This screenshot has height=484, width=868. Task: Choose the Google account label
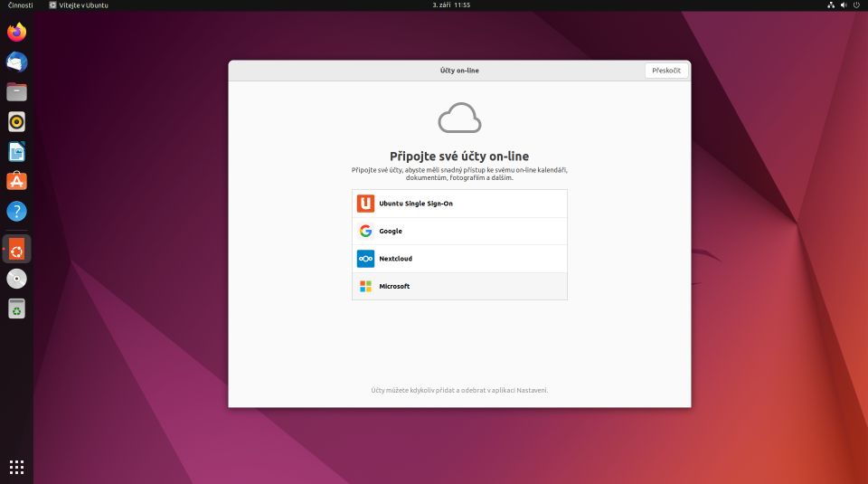pyautogui.click(x=391, y=232)
